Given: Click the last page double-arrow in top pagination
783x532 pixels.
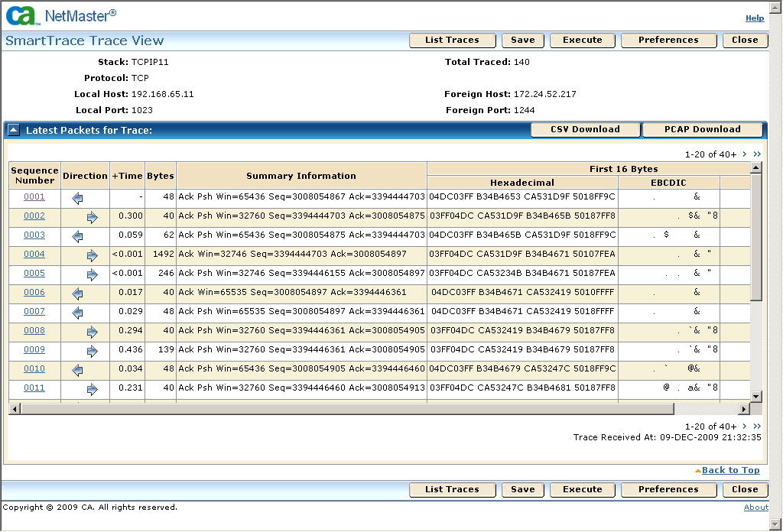Looking at the screenshot, I should tap(756, 154).
